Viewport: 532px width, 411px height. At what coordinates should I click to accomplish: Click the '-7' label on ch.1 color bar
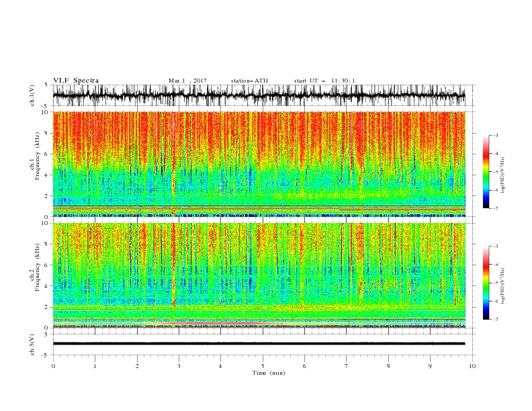coord(495,208)
